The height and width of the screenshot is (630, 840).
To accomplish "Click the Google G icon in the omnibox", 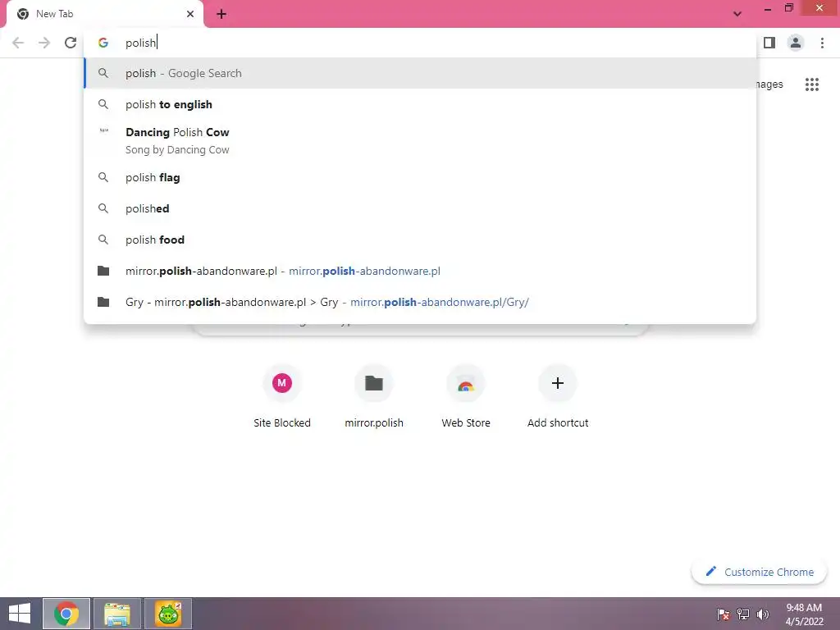I will tap(103, 43).
